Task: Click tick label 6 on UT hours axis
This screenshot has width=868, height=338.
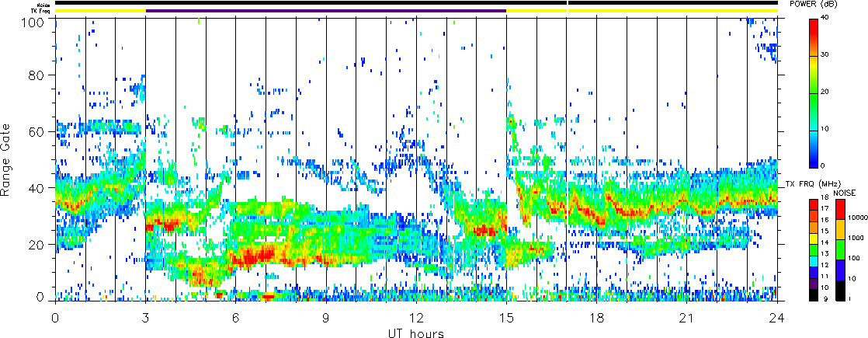Action: point(236,318)
